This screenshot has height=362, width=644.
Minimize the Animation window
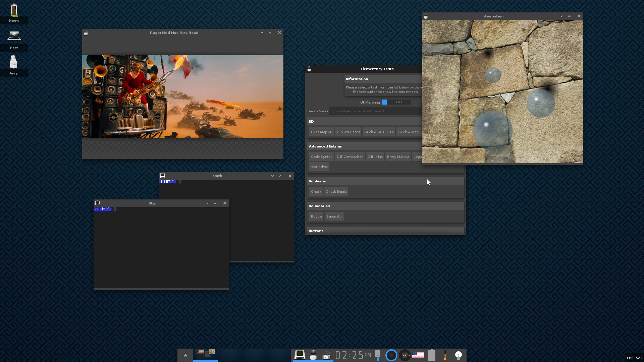click(x=561, y=16)
